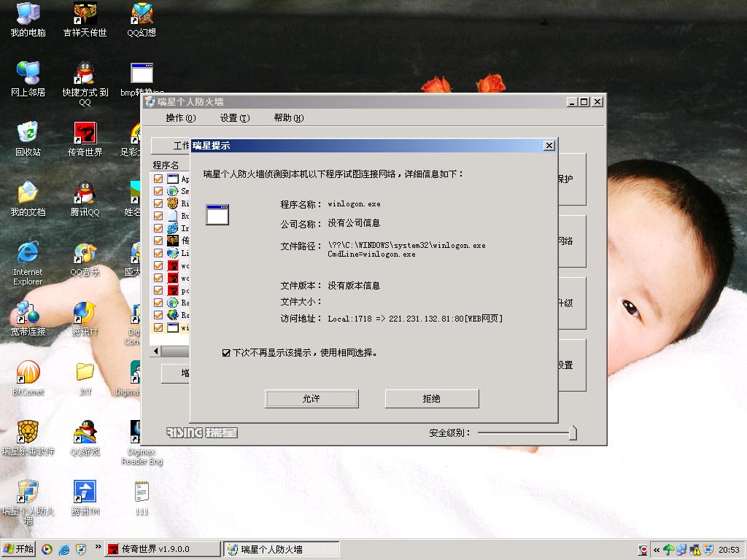Open the 宽带连接 broadband connection icon
The height and width of the screenshot is (560, 747).
tap(28, 314)
